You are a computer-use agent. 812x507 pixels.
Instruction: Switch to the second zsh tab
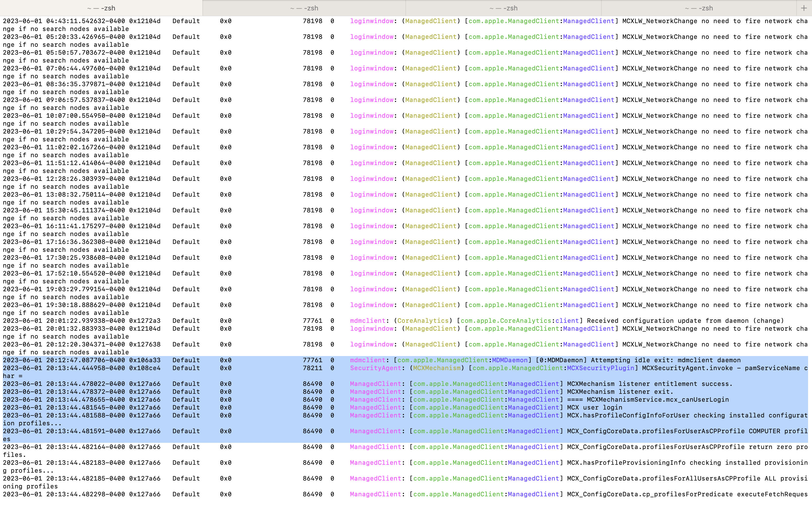[x=304, y=8]
